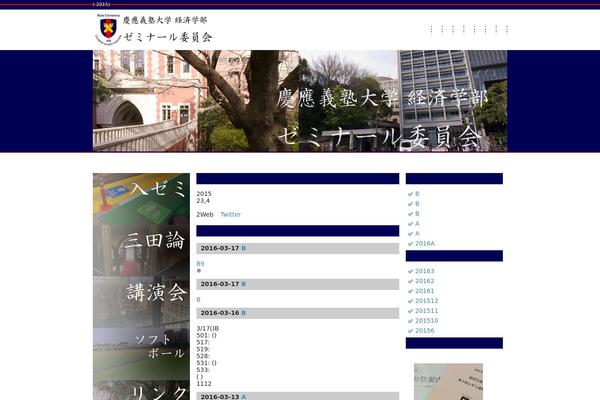Viewport: 600px width, 400px height.
Task: Click the checkmark icon beside 201512
Action: point(411,301)
